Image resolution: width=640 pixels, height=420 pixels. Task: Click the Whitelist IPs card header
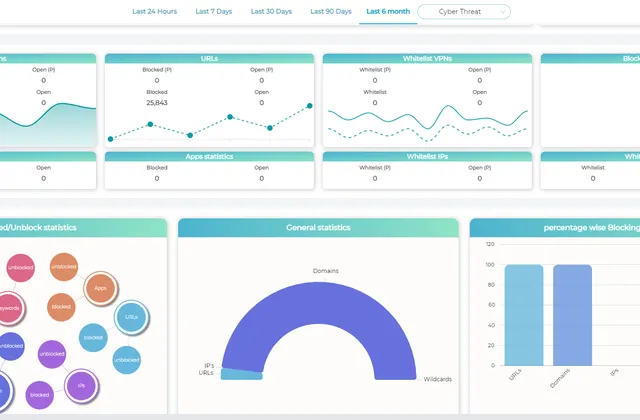(427, 156)
